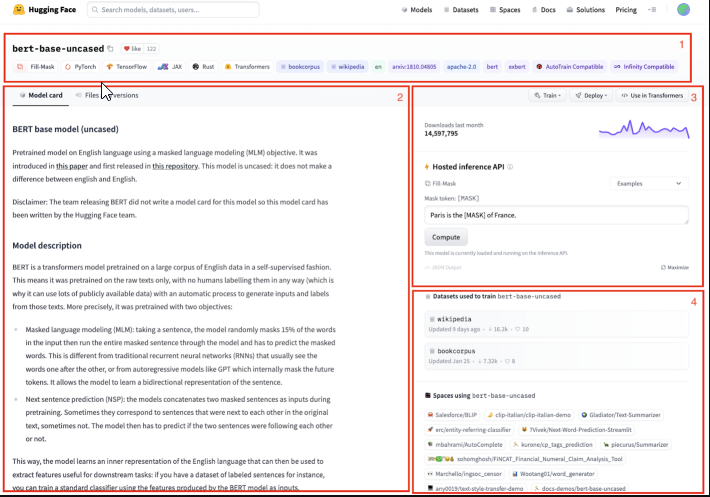Maximize the inference widget

pyautogui.click(x=675, y=268)
